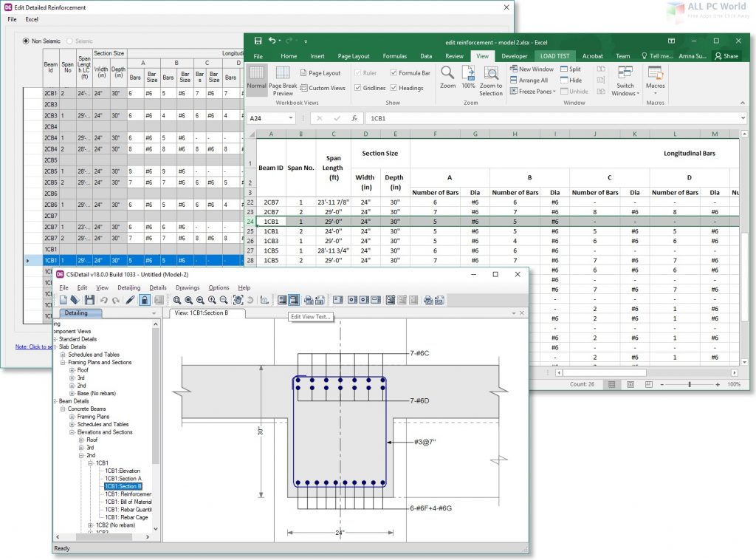The width and height of the screenshot is (756, 560).
Task: Select 1CB1:Elevation in the tree
Action: (x=123, y=471)
